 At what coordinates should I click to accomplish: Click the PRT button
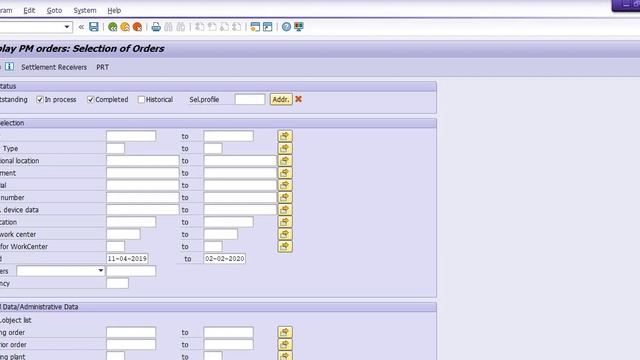point(102,67)
